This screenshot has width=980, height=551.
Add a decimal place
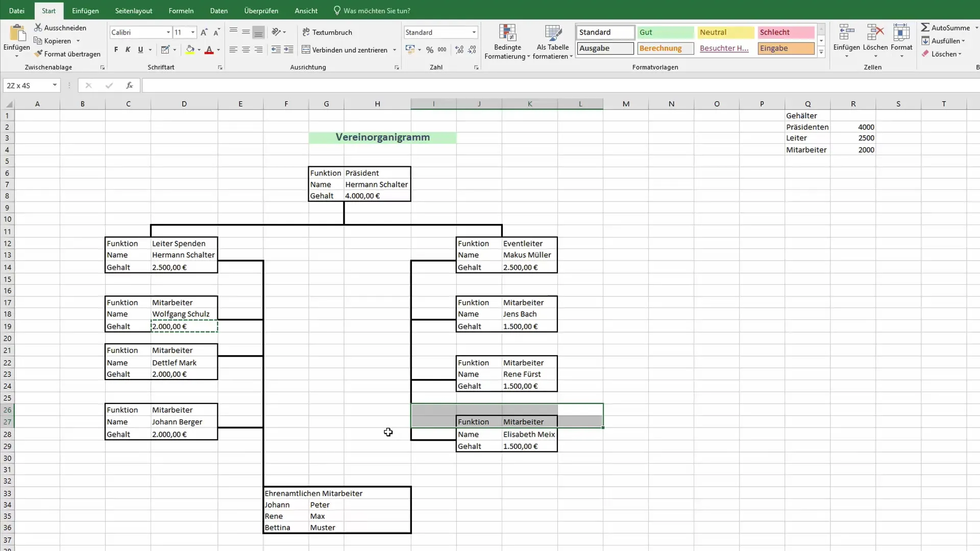[x=459, y=49]
